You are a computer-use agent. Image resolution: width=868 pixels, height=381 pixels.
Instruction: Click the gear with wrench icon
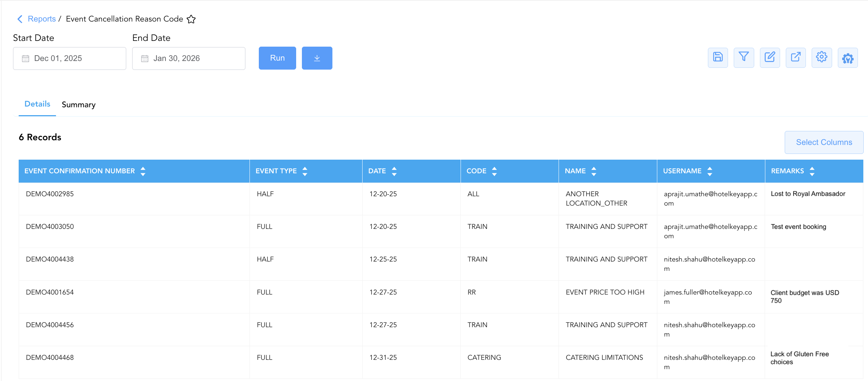(848, 57)
